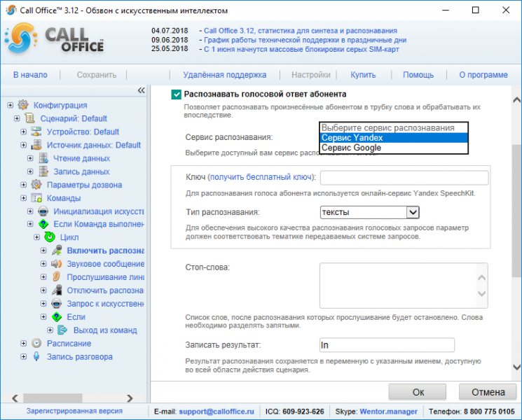Click the Источник данных: Default database icon
The width and height of the screenshot is (522, 420).
pyautogui.click(x=36, y=145)
